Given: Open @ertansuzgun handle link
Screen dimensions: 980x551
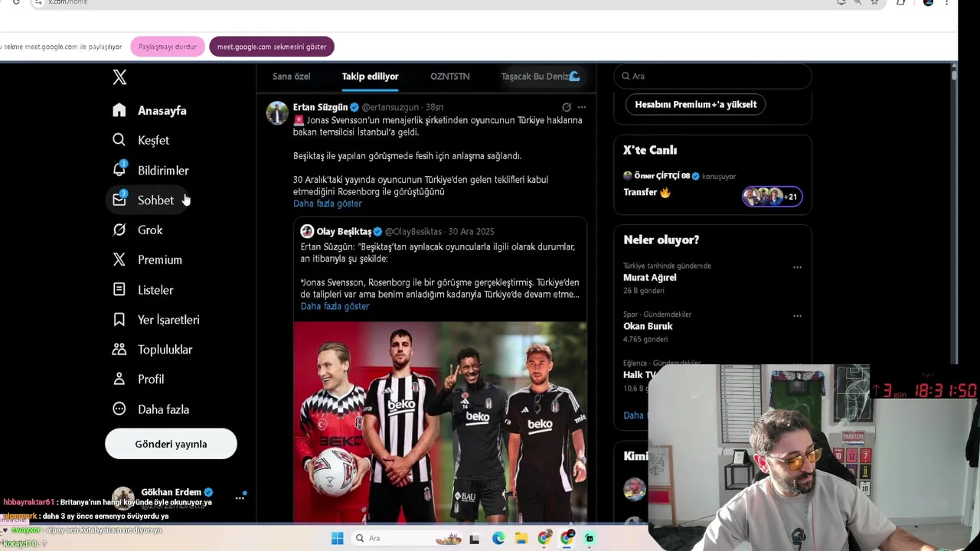Looking at the screenshot, I should [x=390, y=107].
